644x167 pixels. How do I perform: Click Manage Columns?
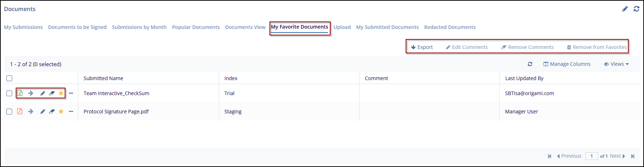click(567, 64)
